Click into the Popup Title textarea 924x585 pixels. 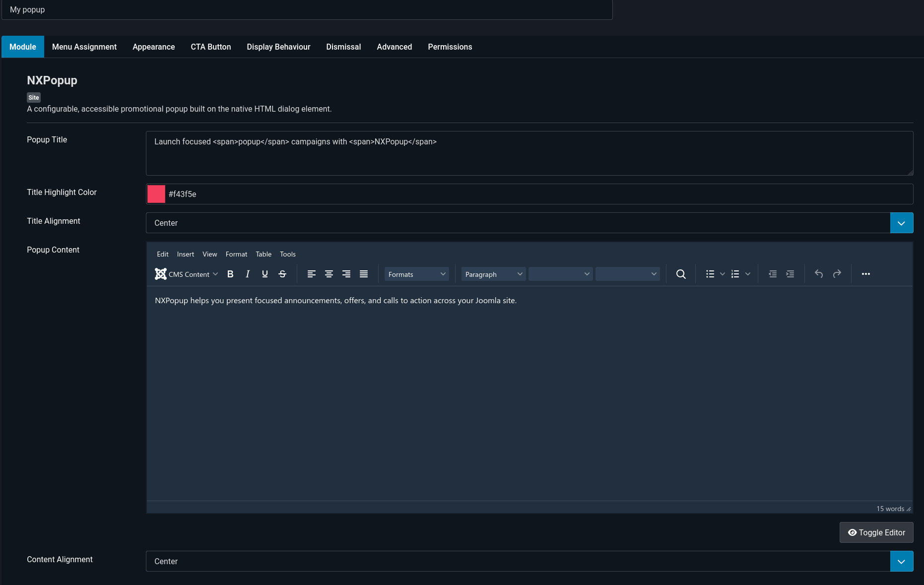(x=529, y=153)
